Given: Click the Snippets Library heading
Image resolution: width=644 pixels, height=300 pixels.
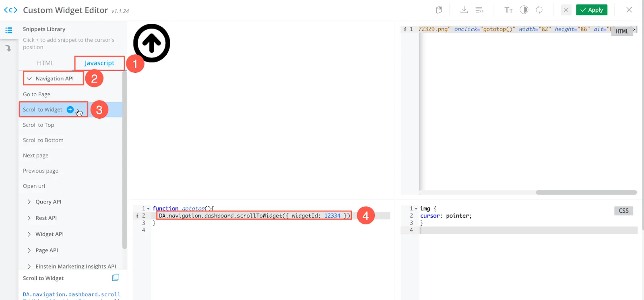Looking at the screenshot, I should tap(44, 29).
